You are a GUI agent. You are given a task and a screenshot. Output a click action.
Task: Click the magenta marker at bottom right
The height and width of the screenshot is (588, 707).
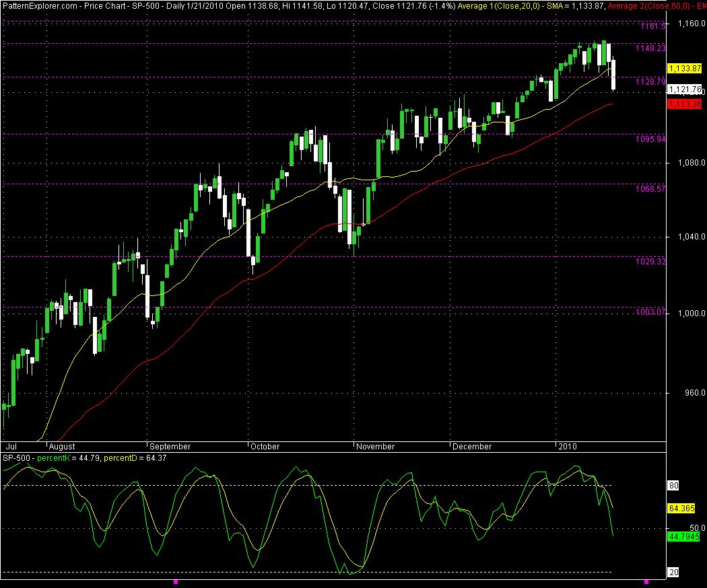tap(646, 582)
